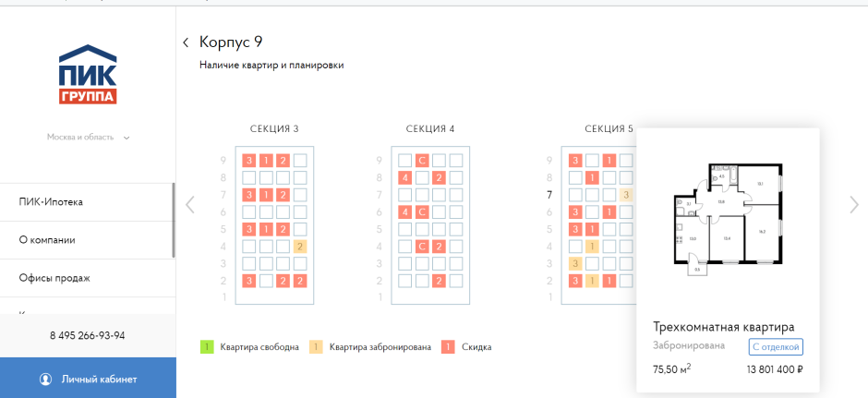The height and width of the screenshot is (398, 868).
Task: Click the 'С отделкой' badge
Action: pyautogui.click(x=775, y=347)
